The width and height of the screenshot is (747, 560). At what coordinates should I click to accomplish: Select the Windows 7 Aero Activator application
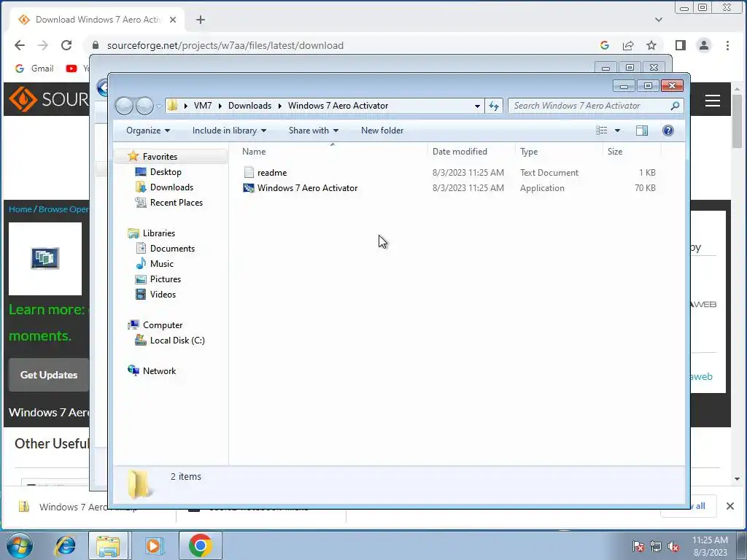(307, 188)
